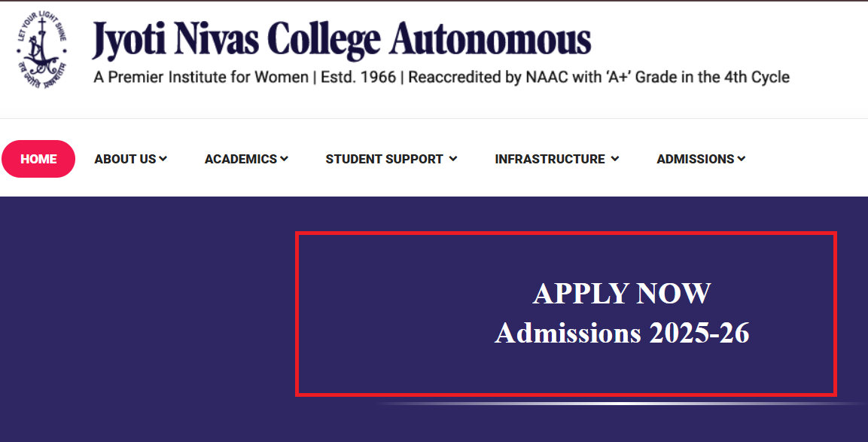Viewport: 868px width, 442px height.
Task: Open the STUDENT SUPPORT menu label
Action: point(384,159)
